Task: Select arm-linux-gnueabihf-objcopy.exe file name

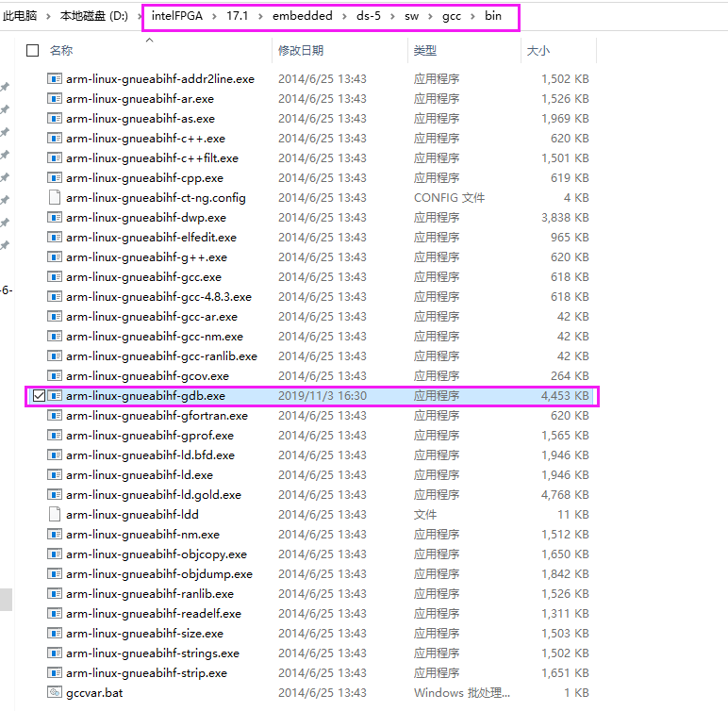Action: (x=157, y=554)
